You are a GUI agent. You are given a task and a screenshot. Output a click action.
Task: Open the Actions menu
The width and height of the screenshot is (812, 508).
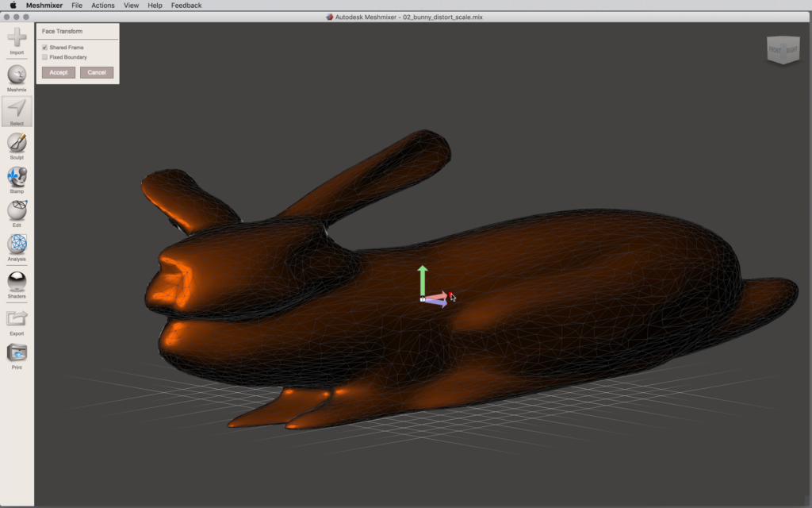pyautogui.click(x=103, y=6)
